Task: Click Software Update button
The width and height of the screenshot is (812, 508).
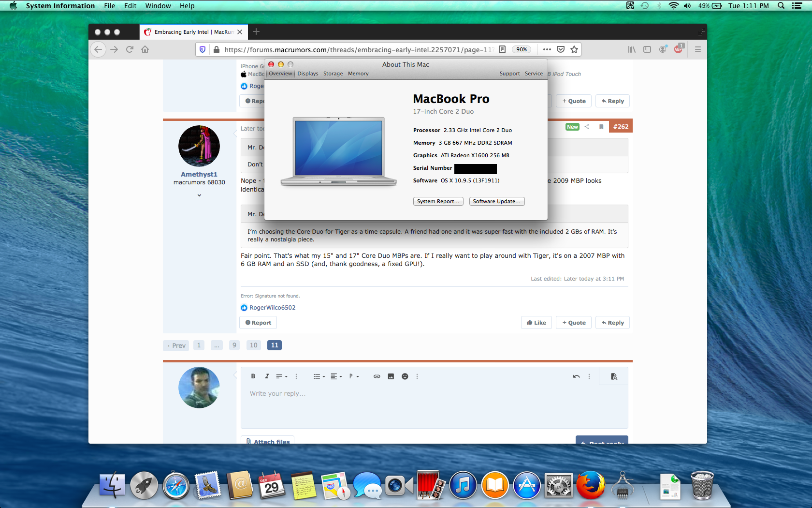Action: click(x=497, y=201)
